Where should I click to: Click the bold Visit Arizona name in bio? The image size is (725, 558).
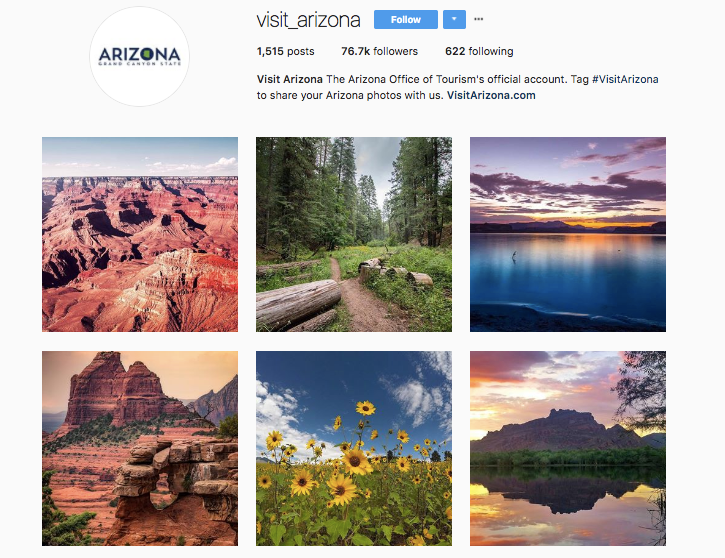289,79
